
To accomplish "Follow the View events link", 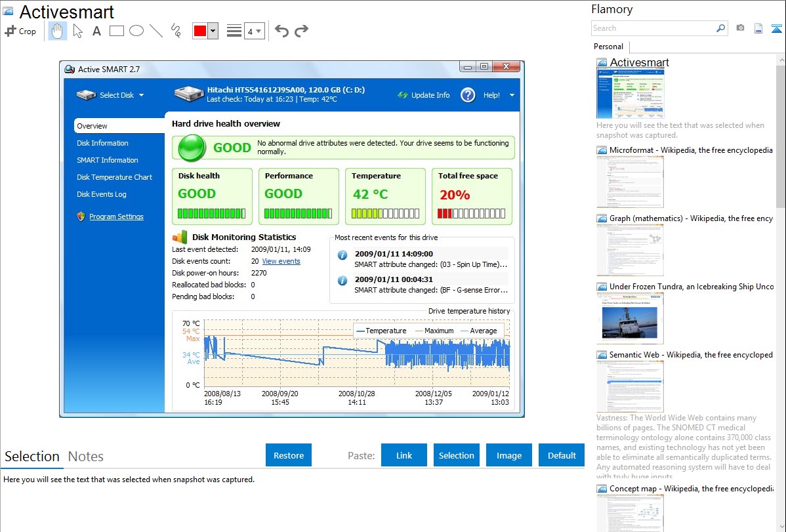I will (281, 261).
